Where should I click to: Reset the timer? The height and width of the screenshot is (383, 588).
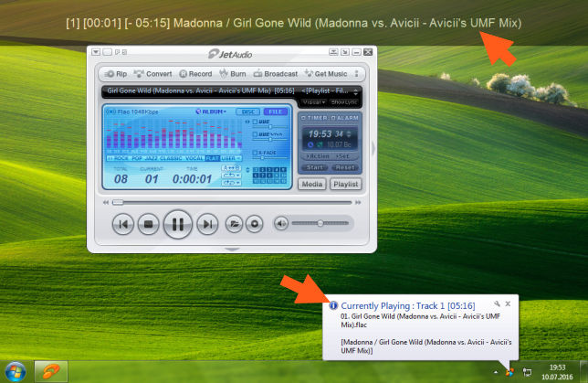click(345, 167)
